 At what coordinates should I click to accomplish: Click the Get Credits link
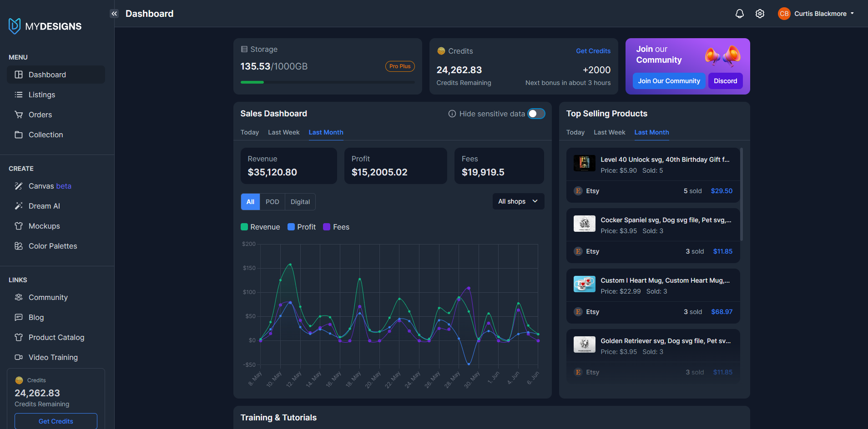(593, 51)
